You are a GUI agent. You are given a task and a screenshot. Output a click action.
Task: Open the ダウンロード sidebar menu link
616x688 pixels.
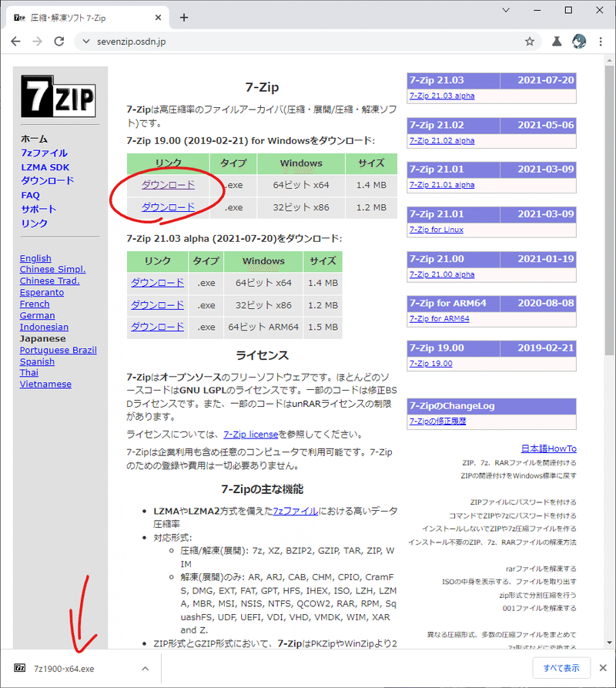47,181
